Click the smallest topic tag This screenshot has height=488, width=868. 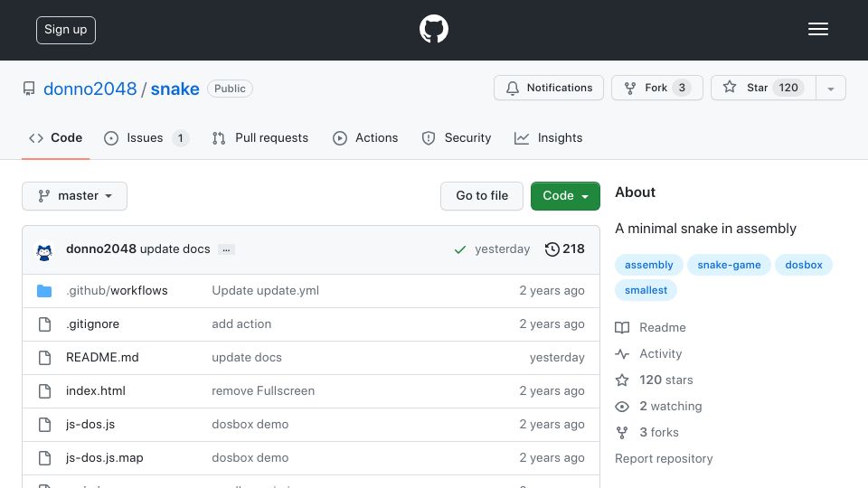pyautogui.click(x=646, y=290)
